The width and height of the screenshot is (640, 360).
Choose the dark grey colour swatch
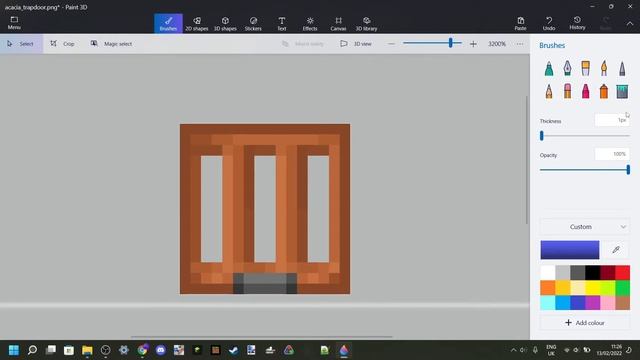click(578, 273)
